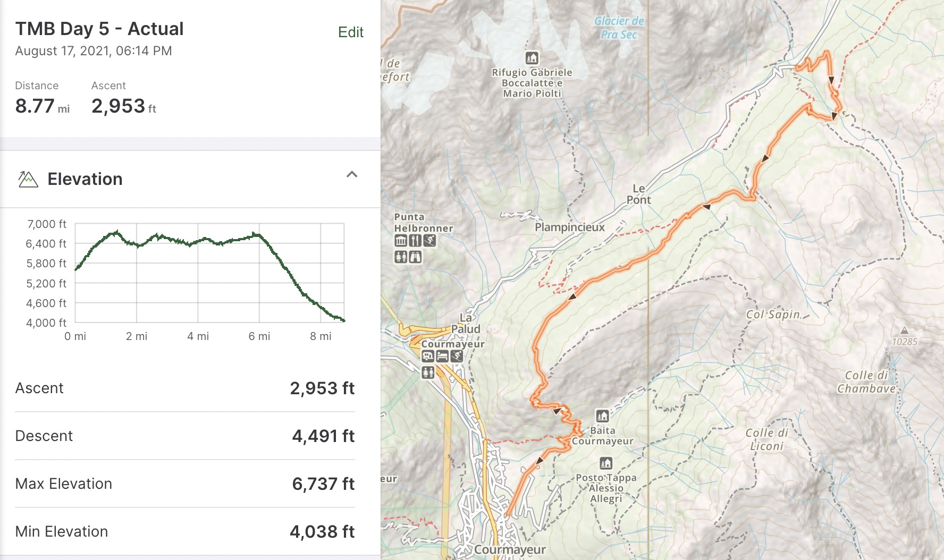Select the Posto Tappa Alessio Allegri hut icon
The width and height of the screenshot is (944, 560).
[606, 463]
